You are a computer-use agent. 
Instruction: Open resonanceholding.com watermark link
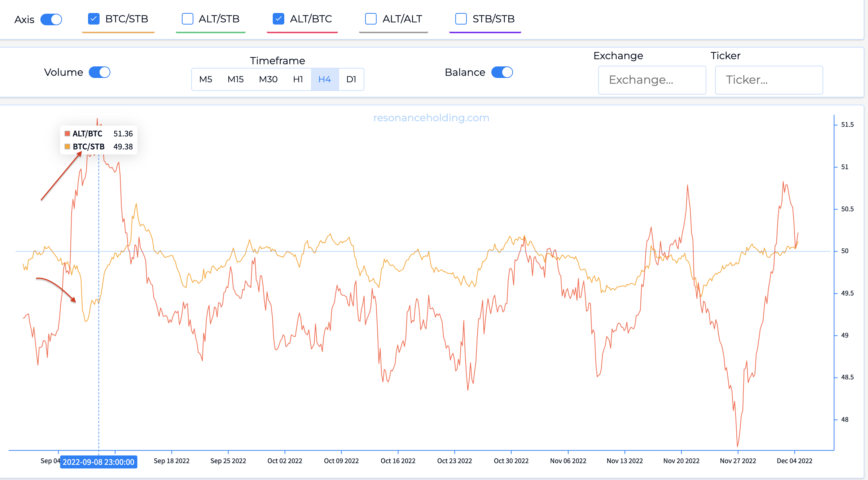click(431, 118)
